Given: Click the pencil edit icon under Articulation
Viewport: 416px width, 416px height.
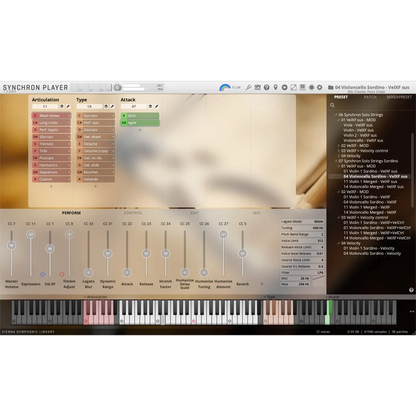Looking at the screenshot, I should pyautogui.click(x=68, y=106).
